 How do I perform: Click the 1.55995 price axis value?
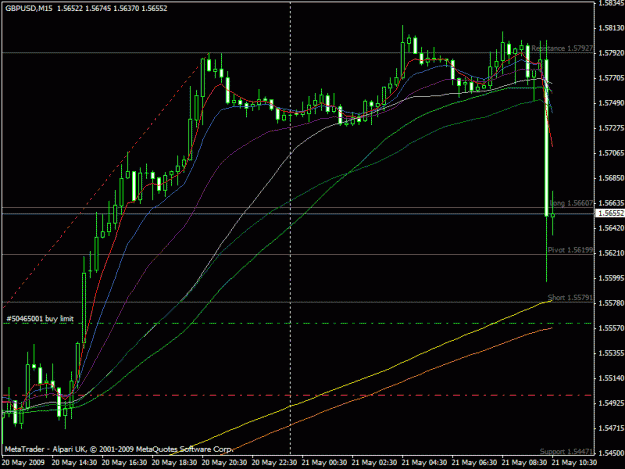click(611, 278)
